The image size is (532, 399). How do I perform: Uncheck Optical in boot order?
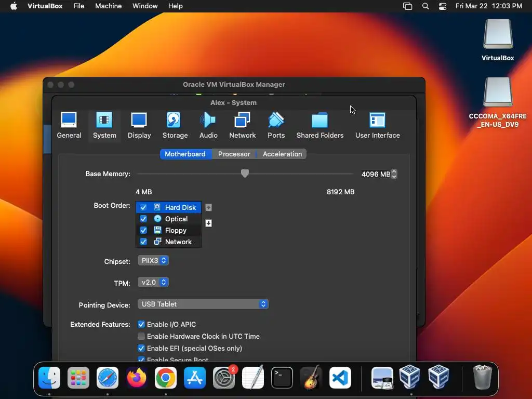coord(143,219)
